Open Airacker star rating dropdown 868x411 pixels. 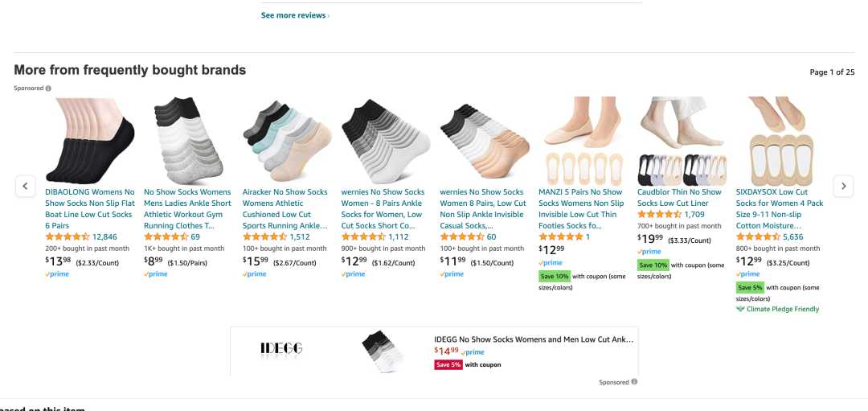[265, 237]
